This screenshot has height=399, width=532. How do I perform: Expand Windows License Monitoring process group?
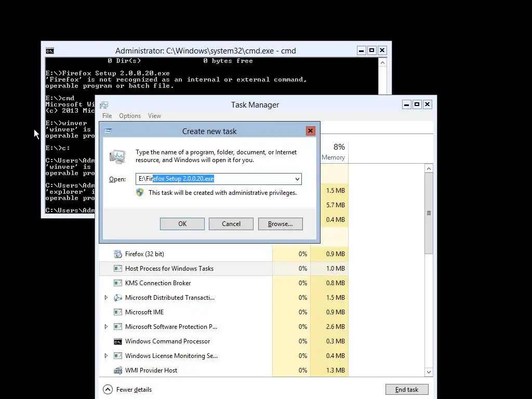click(106, 356)
